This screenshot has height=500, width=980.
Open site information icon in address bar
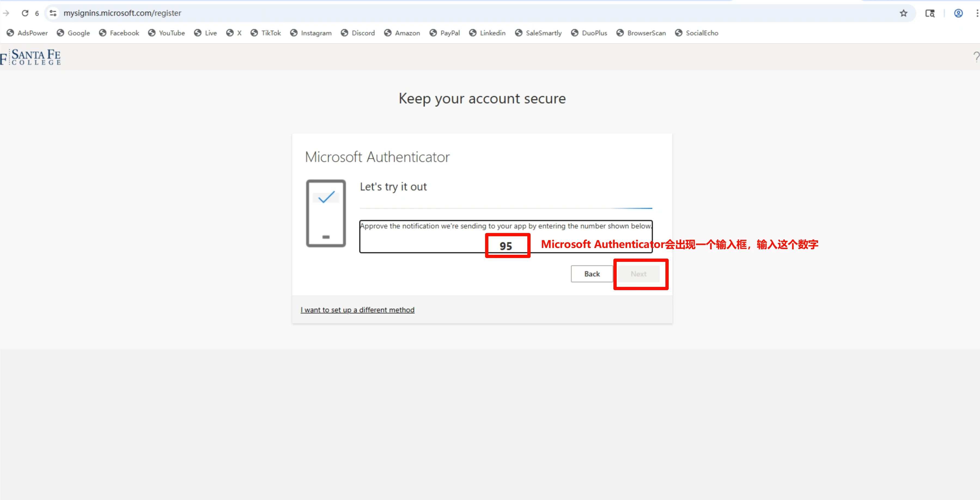click(53, 13)
